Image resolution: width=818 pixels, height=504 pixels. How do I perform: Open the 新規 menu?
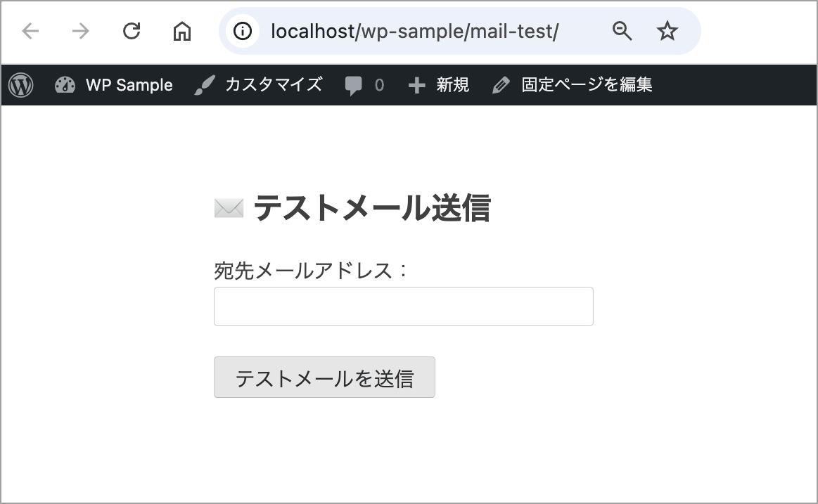click(453, 85)
